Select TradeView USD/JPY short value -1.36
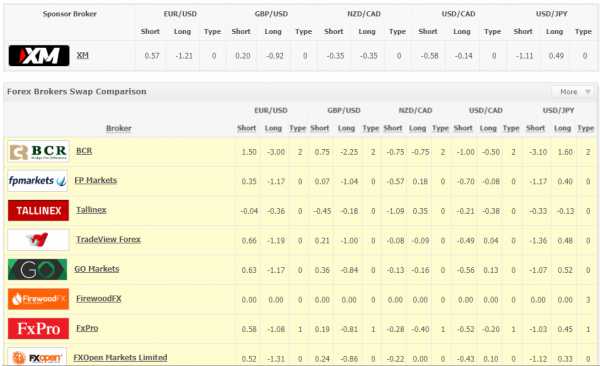Viewport: 600px width, 366px height. [x=538, y=240]
